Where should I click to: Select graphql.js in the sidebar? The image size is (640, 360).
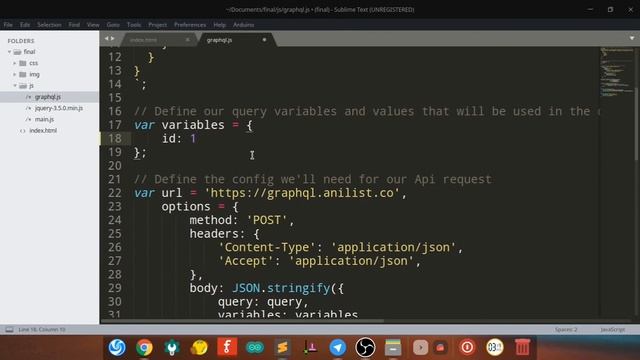49,97
